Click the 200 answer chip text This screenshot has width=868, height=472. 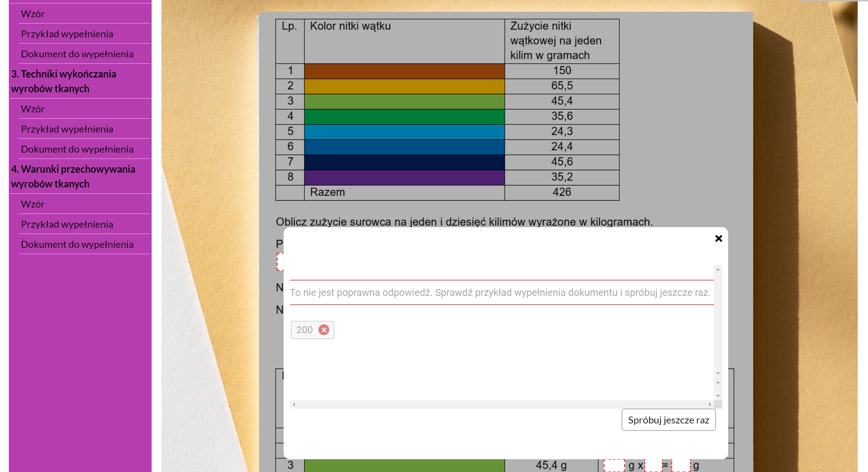point(304,330)
